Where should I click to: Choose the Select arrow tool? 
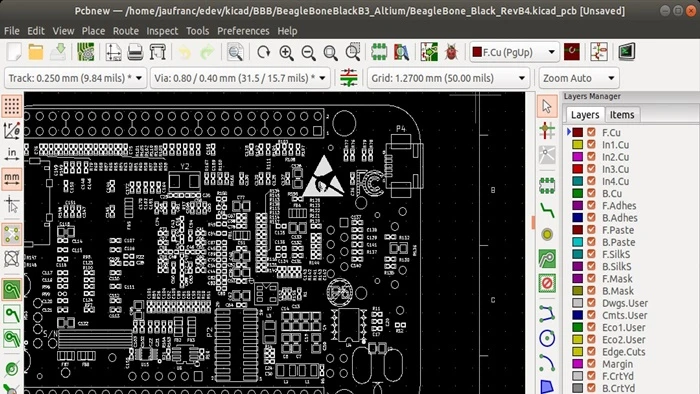pos(547,106)
